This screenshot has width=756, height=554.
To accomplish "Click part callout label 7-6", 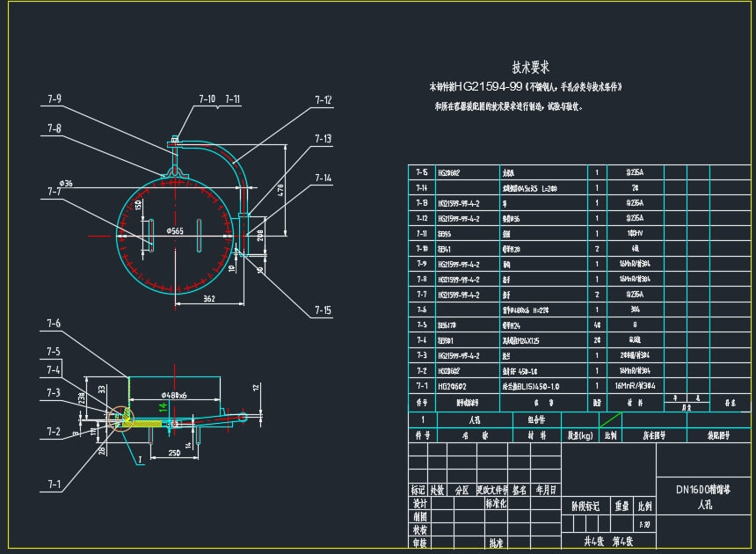I will (54, 324).
